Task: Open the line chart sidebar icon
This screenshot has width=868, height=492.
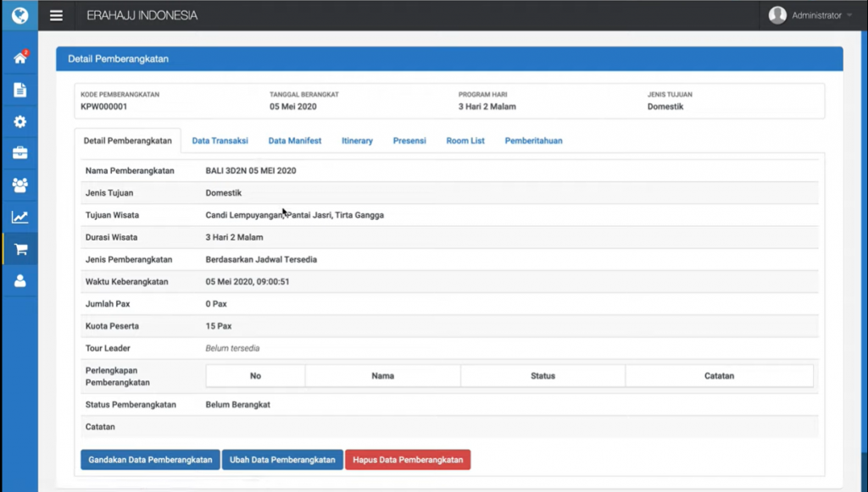Action: [19, 217]
